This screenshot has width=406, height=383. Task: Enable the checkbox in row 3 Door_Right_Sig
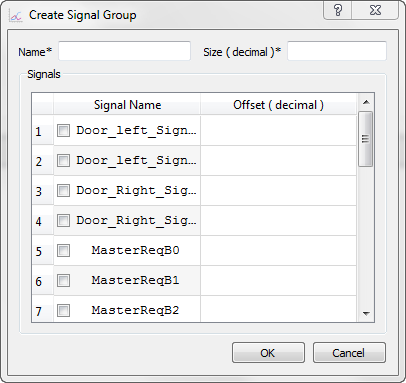(x=63, y=190)
